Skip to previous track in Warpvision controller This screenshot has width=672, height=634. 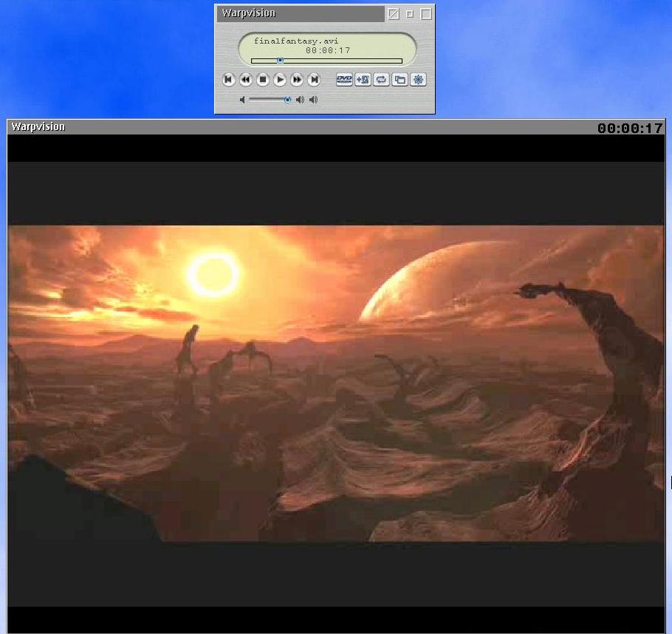coord(228,80)
